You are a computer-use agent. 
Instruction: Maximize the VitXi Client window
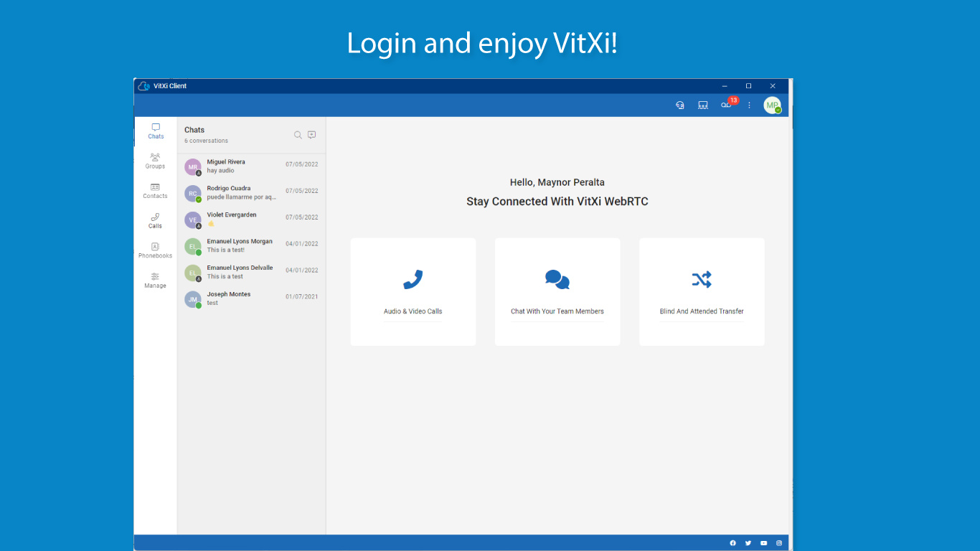point(748,86)
